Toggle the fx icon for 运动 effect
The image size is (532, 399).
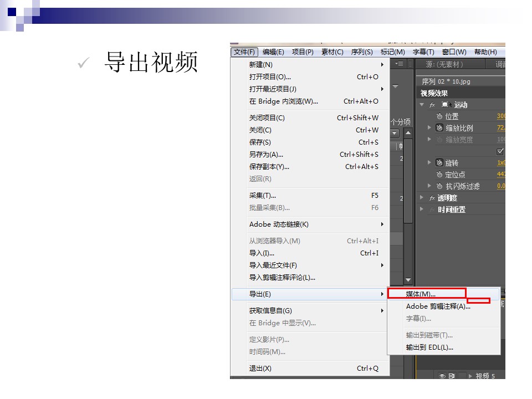point(432,105)
